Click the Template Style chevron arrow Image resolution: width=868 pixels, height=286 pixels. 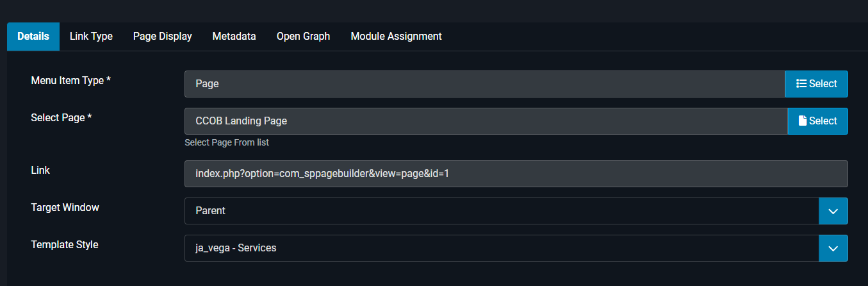pyautogui.click(x=833, y=248)
